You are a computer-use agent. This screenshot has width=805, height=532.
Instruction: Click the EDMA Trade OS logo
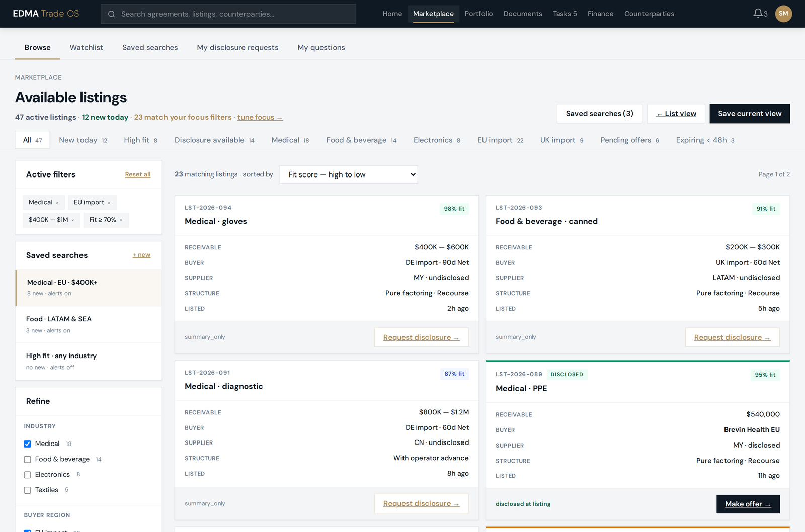click(x=46, y=14)
